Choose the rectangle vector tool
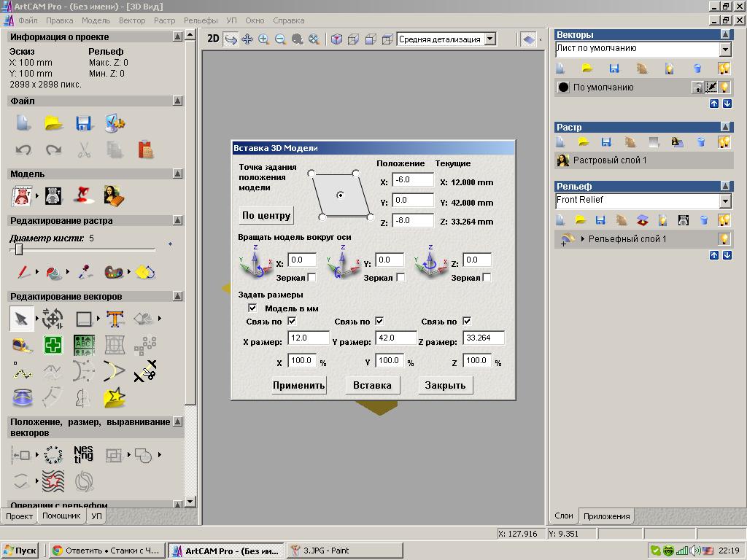 click(84, 319)
